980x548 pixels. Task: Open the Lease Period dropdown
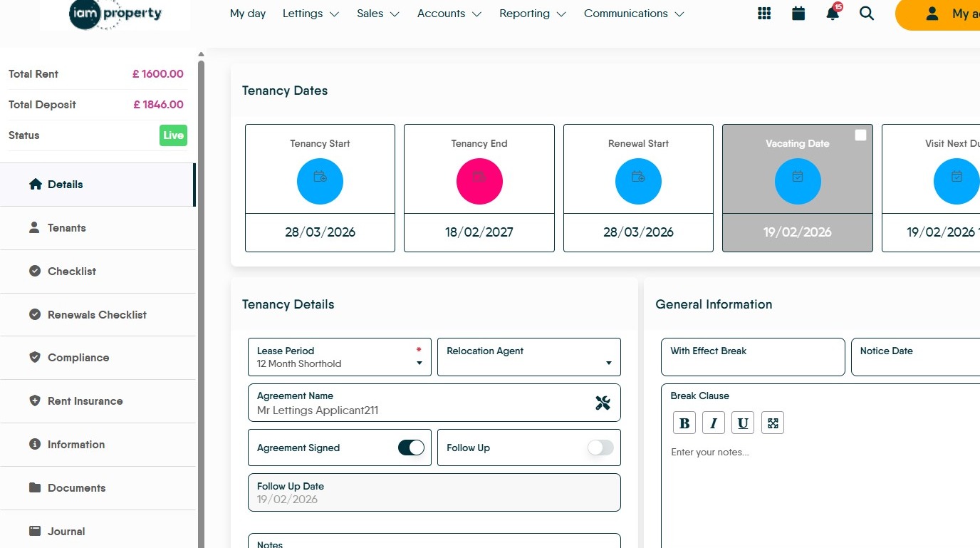340,357
